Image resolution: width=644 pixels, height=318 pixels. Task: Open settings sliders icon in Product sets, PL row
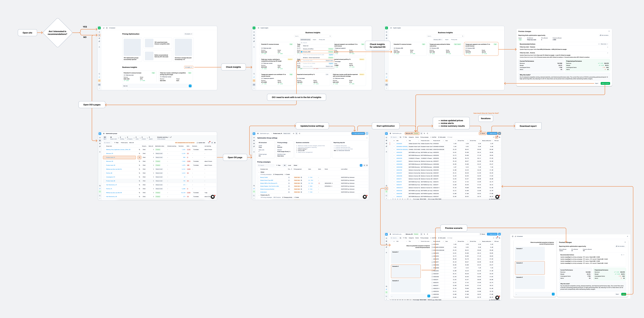pyautogui.click(x=140, y=157)
